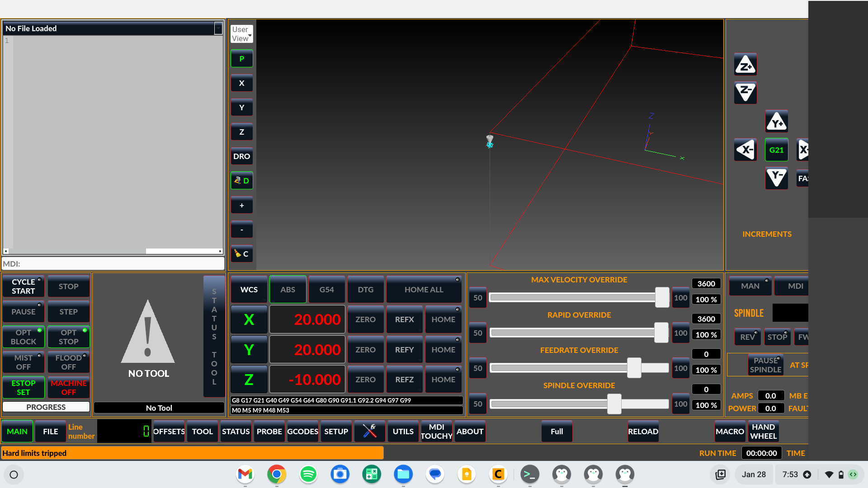Click into the MDI input field
This screenshot has width=868, height=488.
click(113, 263)
